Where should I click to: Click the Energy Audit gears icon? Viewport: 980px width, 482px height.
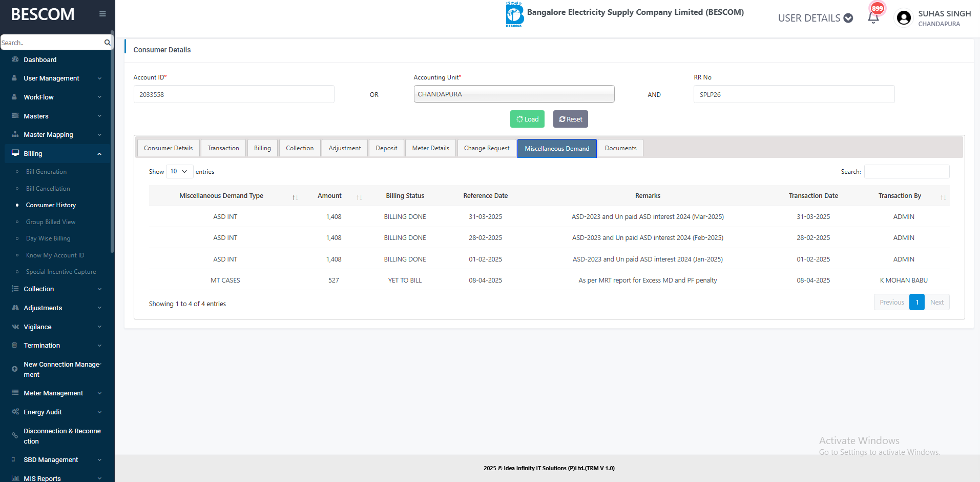click(x=15, y=412)
